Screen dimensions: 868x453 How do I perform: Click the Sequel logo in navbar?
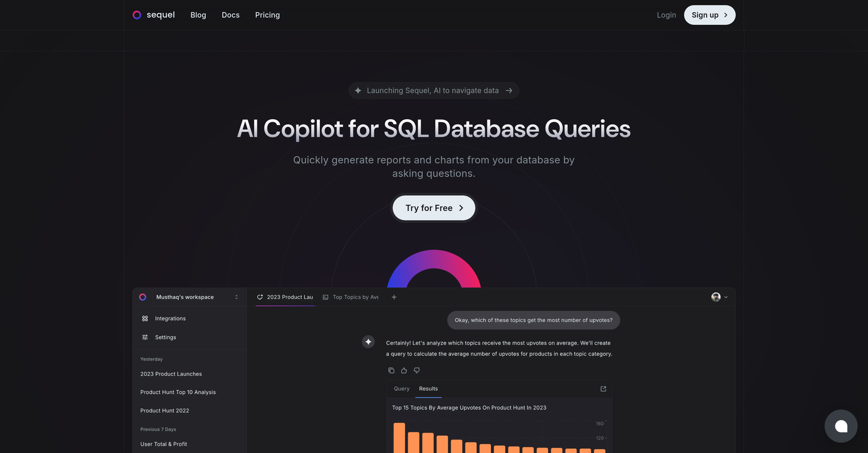154,15
